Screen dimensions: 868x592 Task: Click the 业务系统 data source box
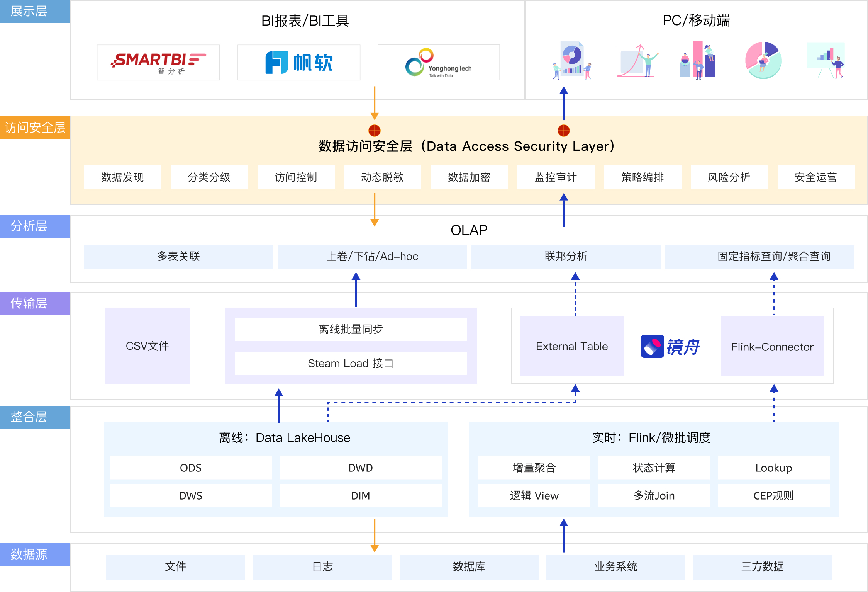tap(615, 566)
